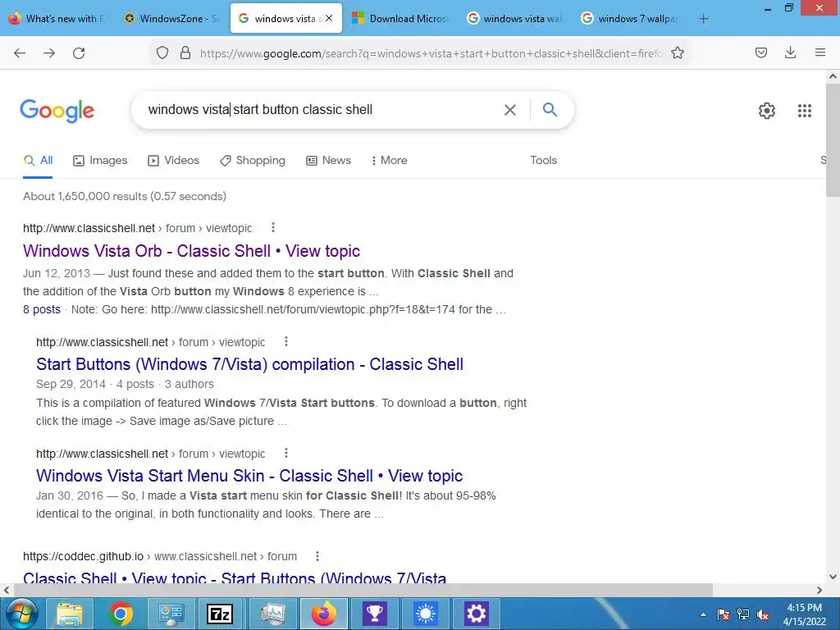Close the active windows vista search tab
The height and width of the screenshot is (630, 840).
[329, 19]
